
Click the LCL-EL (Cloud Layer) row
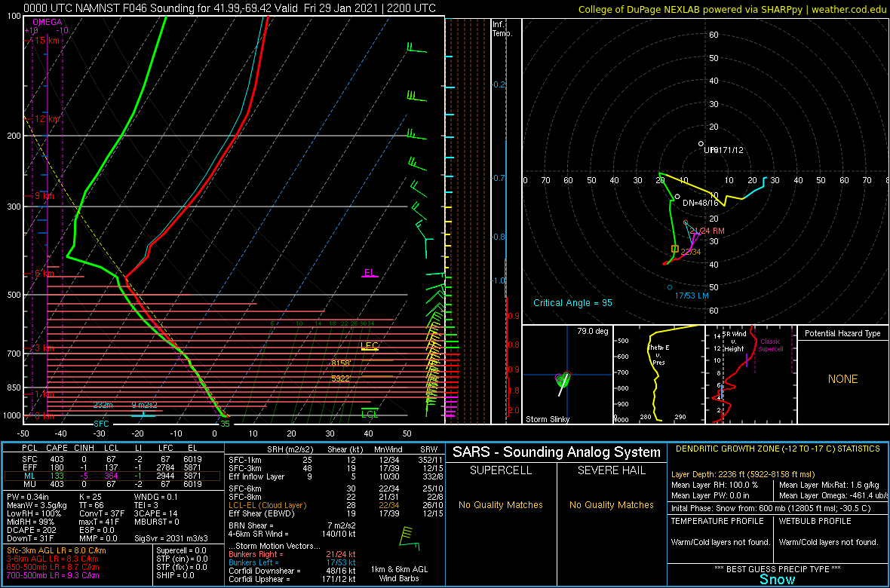[332, 505]
